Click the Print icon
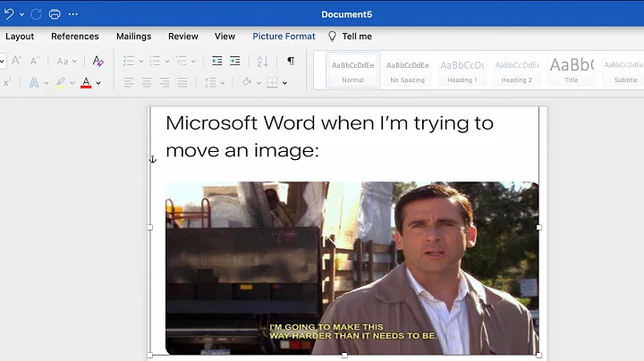This screenshot has width=644, height=361. click(x=55, y=14)
